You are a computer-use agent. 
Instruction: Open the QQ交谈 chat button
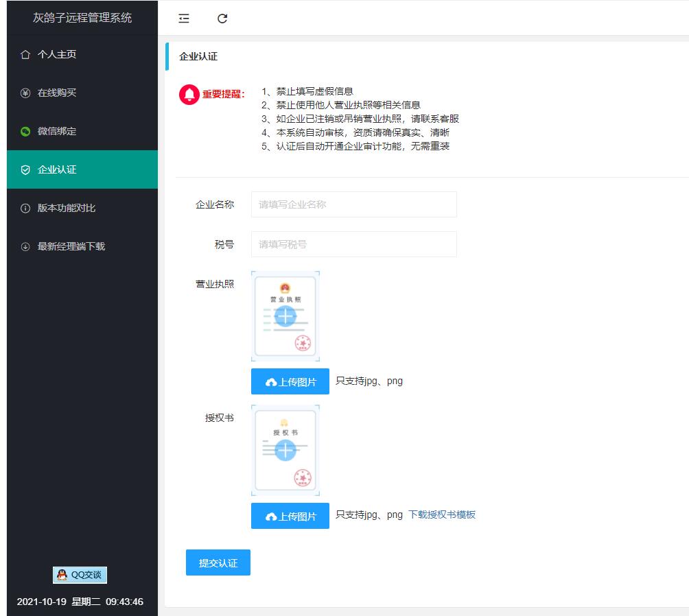click(80, 575)
